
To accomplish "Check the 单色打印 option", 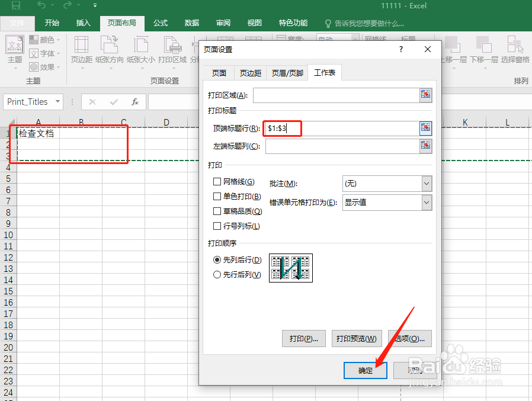I will tap(217, 196).
